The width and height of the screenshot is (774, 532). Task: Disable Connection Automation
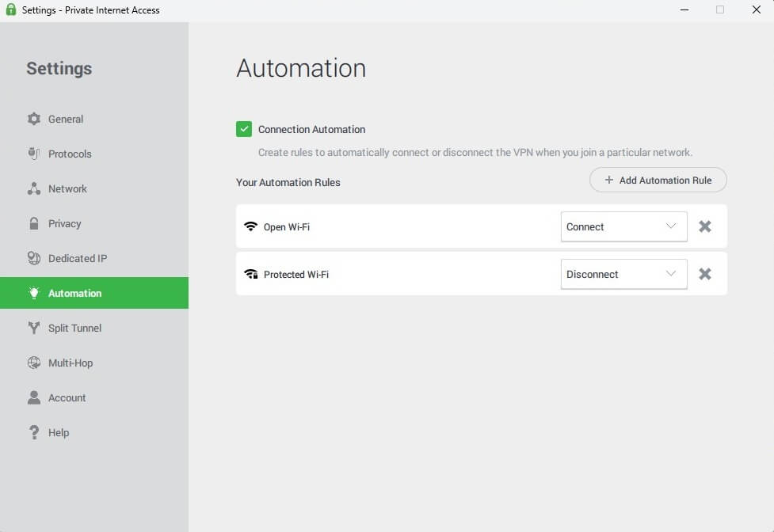244,128
